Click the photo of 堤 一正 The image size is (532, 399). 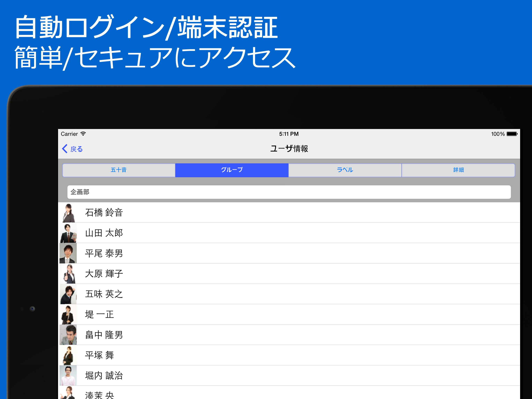tap(68, 314)
